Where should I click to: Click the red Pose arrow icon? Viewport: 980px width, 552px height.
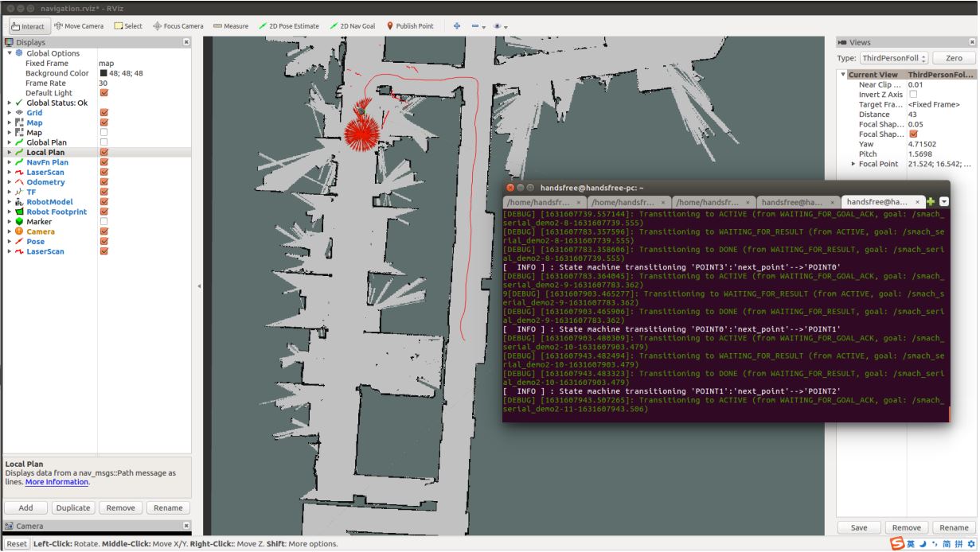[x=19, y=241]
